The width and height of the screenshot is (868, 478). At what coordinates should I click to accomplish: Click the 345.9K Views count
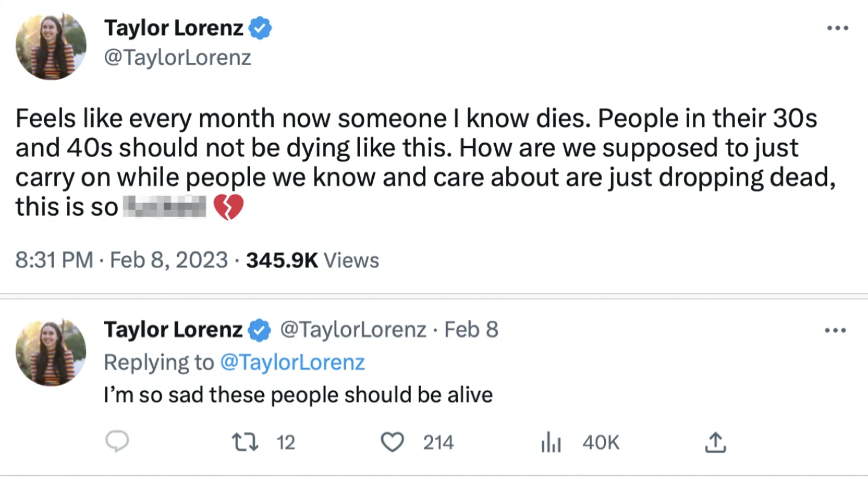tap(312, 260)
